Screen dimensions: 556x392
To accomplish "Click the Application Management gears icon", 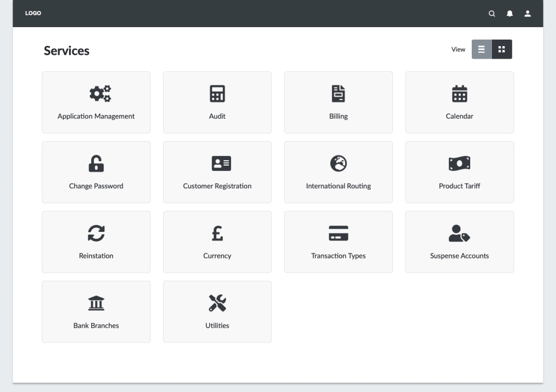I will [96, 93].
